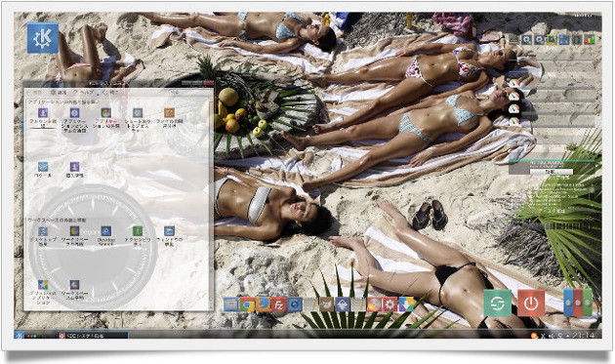The image size is (615, 364).
Task: Open the orange file associations module
Action: click(169, 118)
